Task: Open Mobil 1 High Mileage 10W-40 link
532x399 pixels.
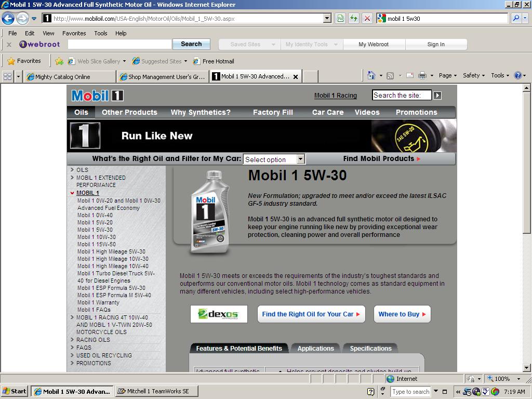Action: [x=113, y=266]
